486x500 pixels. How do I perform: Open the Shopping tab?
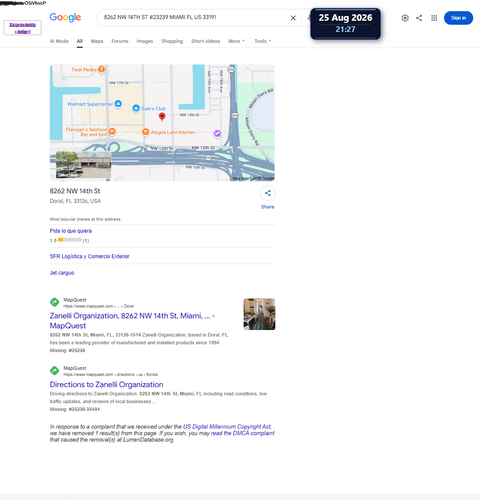172,41
